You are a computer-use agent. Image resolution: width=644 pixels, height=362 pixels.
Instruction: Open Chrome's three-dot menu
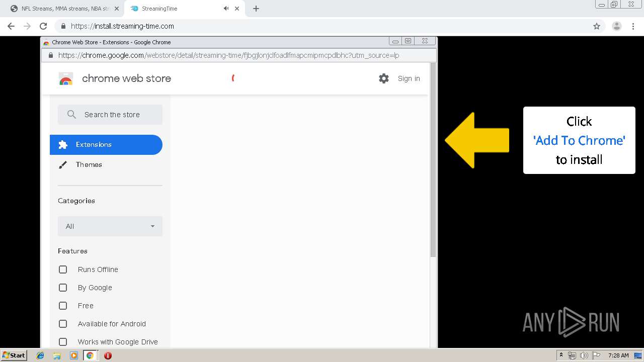(x=632, y=26)
